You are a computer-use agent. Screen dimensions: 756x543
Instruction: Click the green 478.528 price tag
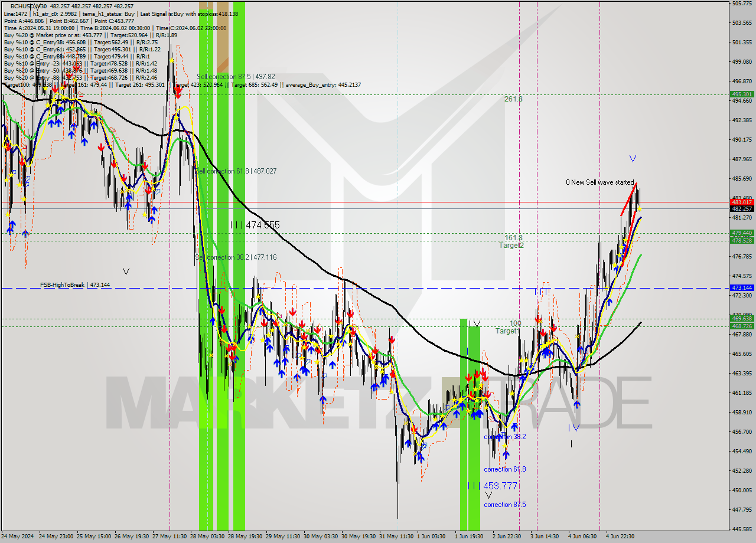pyautogui.click(x=742, y=240)
